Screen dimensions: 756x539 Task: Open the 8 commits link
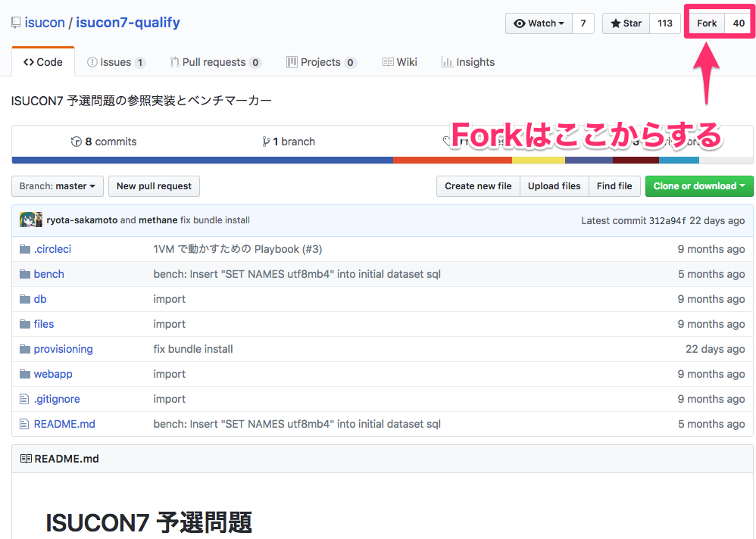(104, 142)
